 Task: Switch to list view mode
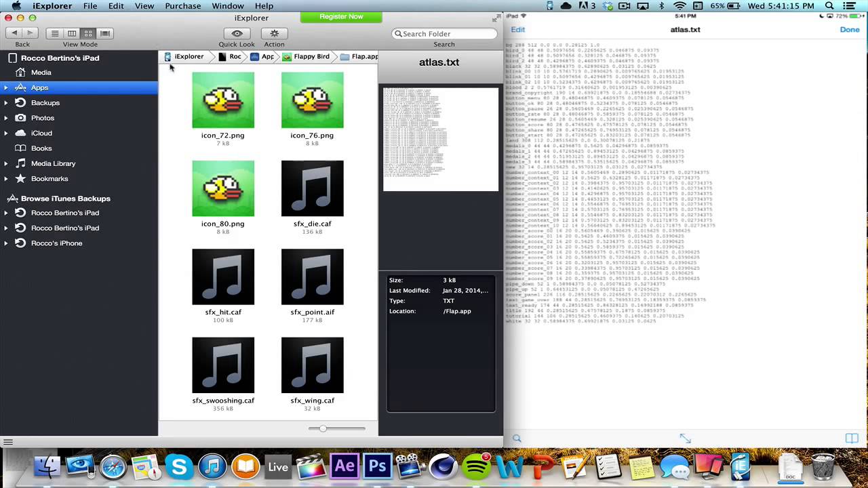[55, 33]
